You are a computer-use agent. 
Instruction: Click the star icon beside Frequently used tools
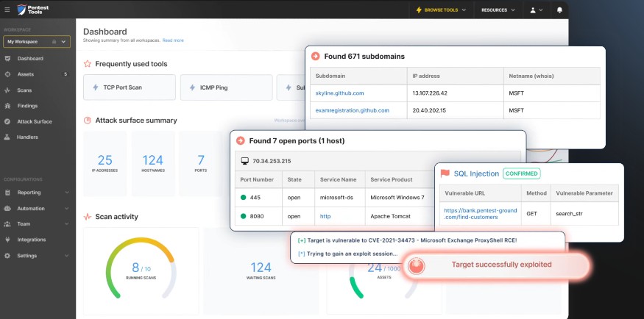point(87,64)
